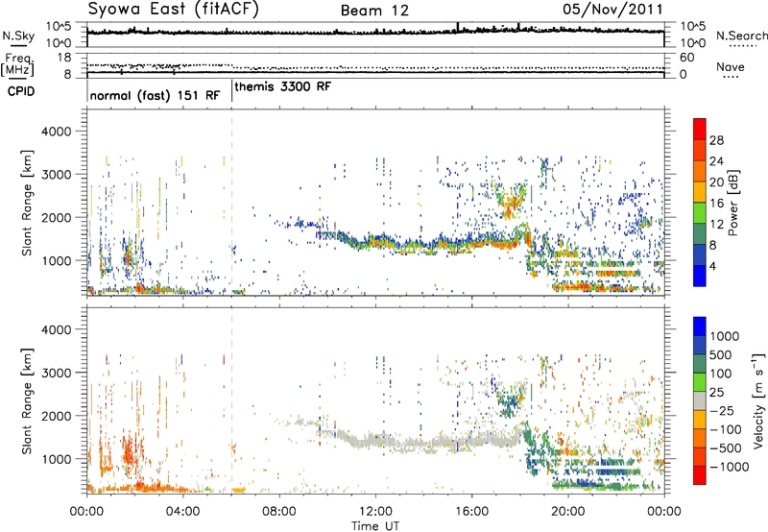Click the "−1000" tick on Velocity colorbar
768x532 pixels.
pos(729,467)
